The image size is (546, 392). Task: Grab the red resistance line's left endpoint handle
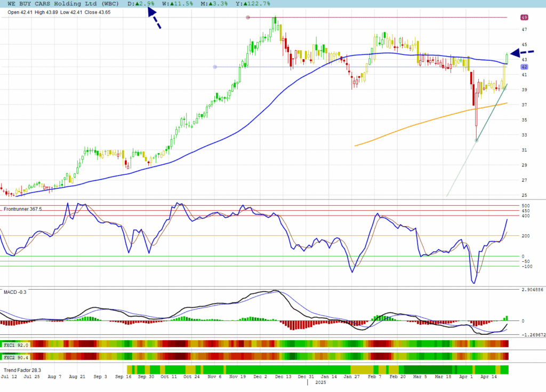[248, 17]
